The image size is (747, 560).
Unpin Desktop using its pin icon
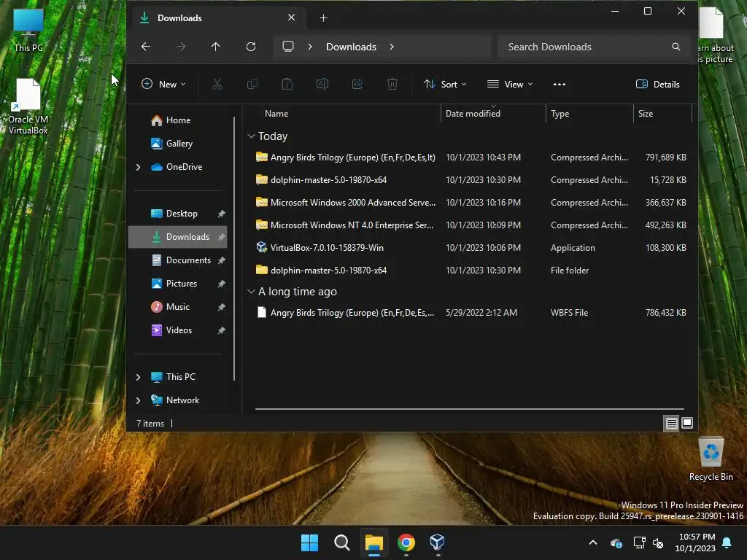click(222, 214)
